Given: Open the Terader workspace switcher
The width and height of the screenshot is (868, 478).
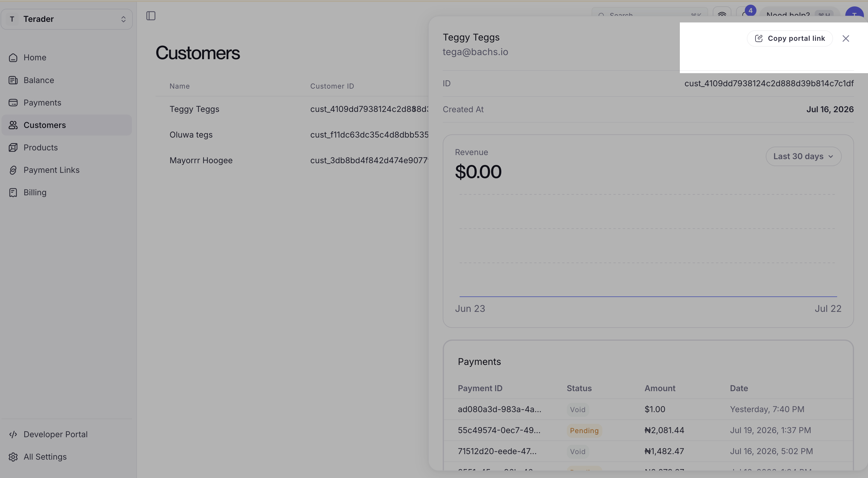Looking at the screenshot, I should [x=67, y=19].
